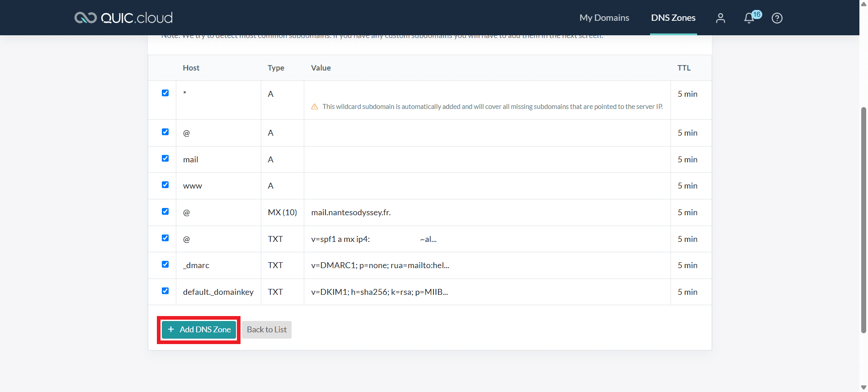The height and width of the screenshot is (392, 868).
Task: Uncheck the wildcard * A record
Action: 165,93
